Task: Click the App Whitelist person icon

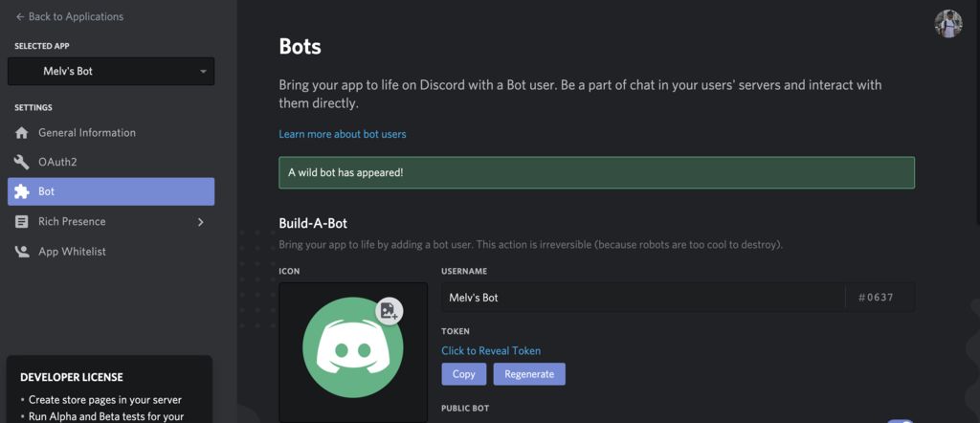Action: pyautogui.click(x=21, y=252)
